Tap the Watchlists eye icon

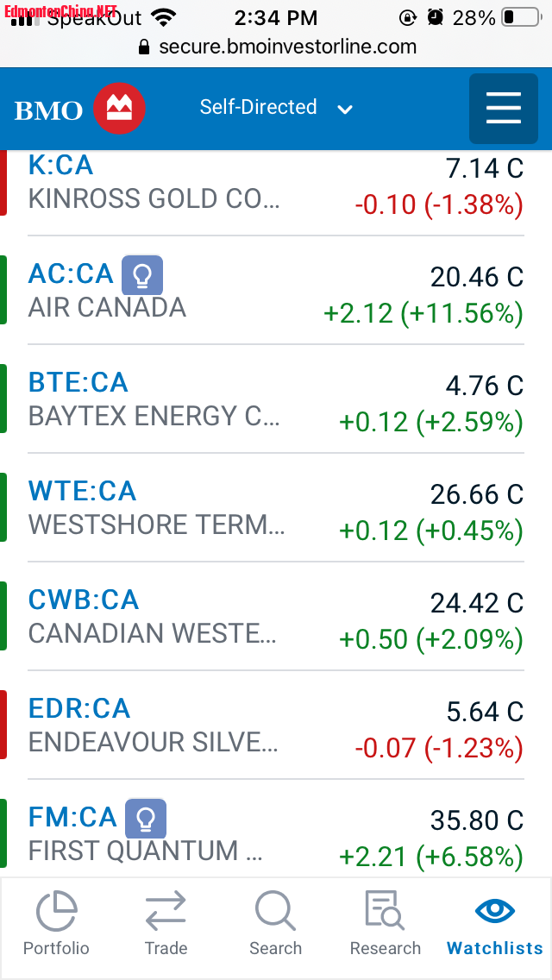click(495, 912)
